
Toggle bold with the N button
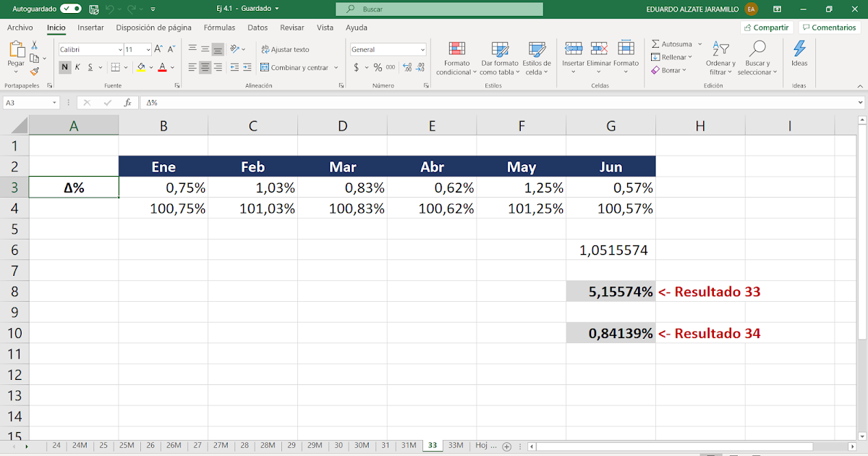[x=65, y=66]
